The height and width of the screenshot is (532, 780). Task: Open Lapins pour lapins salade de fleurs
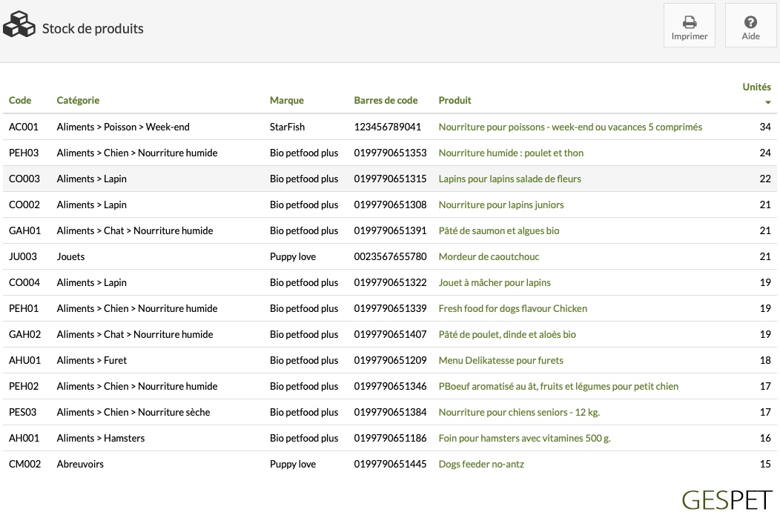[509, 179]
